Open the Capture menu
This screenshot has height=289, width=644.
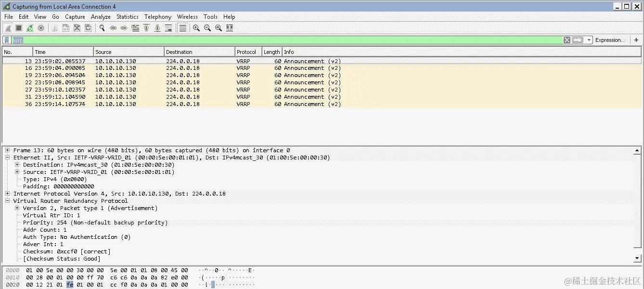tap(75, 17)
